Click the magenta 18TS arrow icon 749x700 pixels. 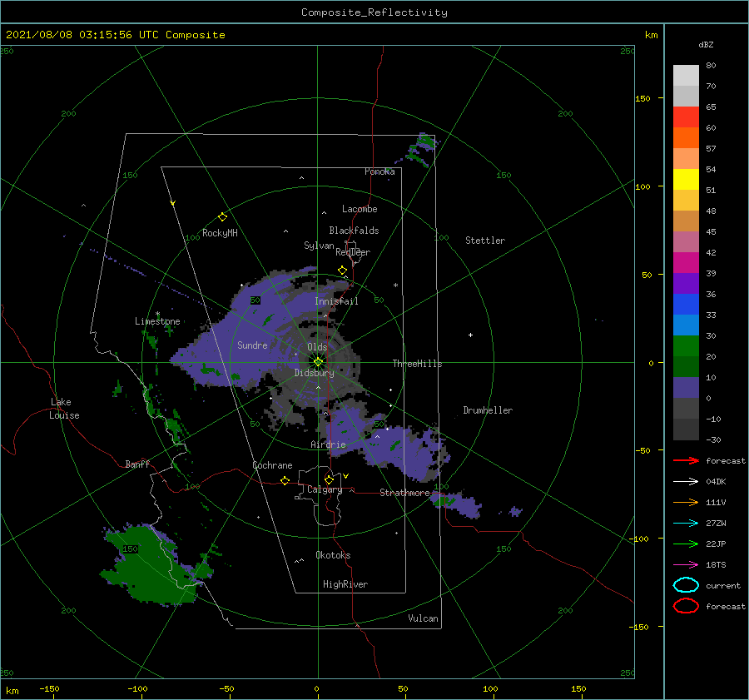point(686,564)
